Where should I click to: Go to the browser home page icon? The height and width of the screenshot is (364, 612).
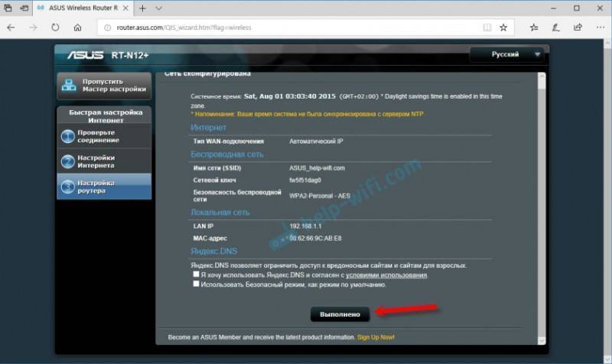click(78, 28)
